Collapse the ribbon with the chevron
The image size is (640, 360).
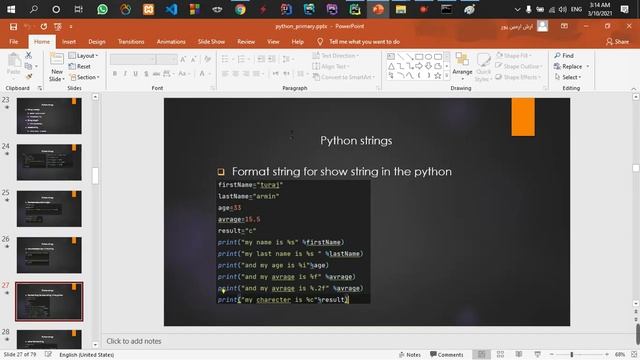(633, 89)
